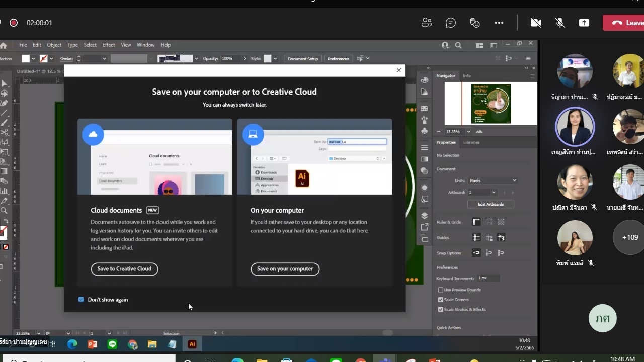
Task: Select the Line Segment tool
Action: point(5,113)
